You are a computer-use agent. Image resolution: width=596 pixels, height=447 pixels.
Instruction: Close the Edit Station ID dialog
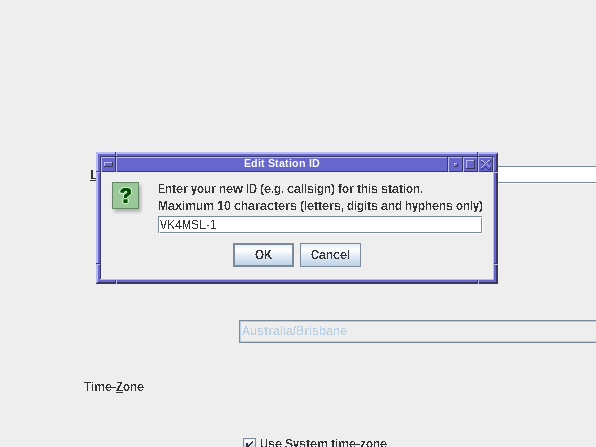tap(485, 164)
